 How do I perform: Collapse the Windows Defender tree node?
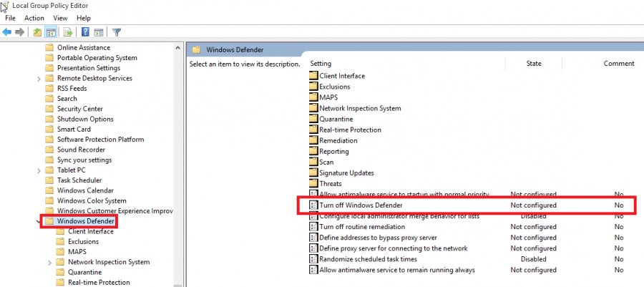click(x=39, y=222)
